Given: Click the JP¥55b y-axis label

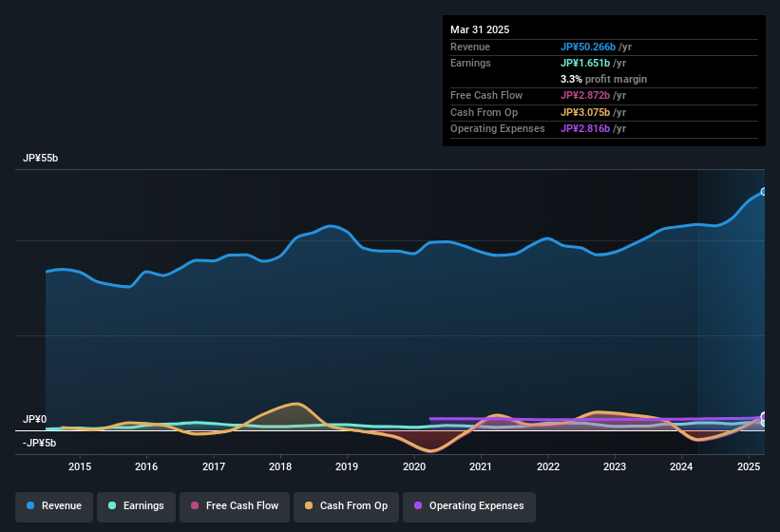Looking at the screenshot, I should pyautogui.click(x=40, y=158).
